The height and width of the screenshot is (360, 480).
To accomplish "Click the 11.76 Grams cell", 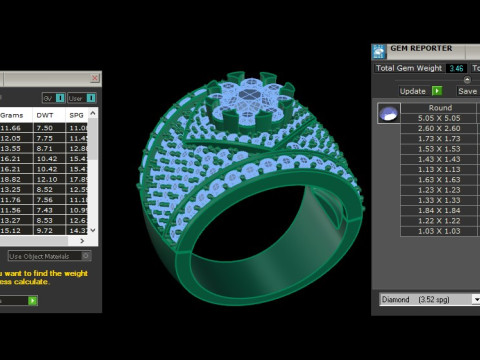I will click(x=16, y=200).
